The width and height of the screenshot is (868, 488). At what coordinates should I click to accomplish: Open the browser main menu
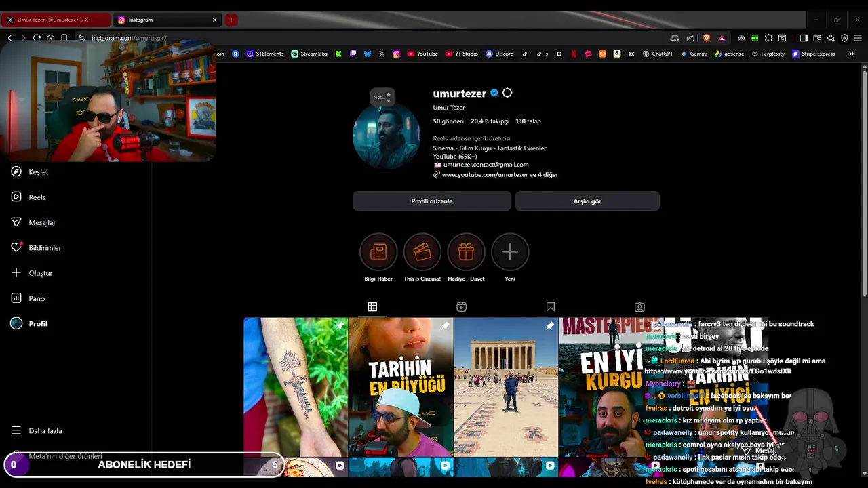point(858,38)
